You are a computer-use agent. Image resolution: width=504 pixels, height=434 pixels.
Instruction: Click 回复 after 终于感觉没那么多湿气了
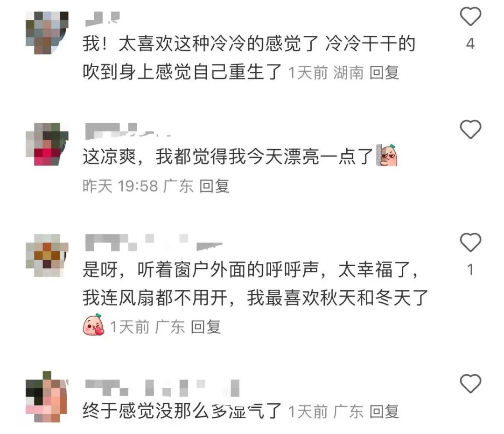point(384,412)
